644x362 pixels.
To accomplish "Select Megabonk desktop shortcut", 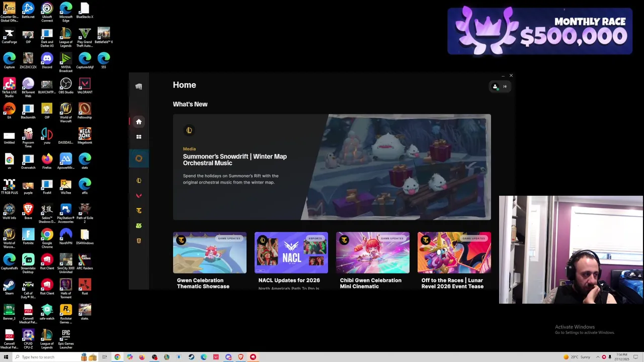I will pos(85,136).
